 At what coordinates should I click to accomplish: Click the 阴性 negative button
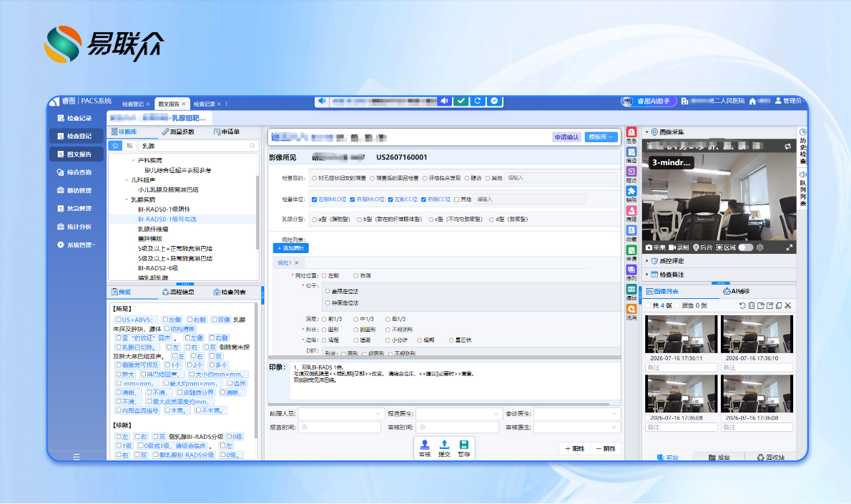(606, 449)
